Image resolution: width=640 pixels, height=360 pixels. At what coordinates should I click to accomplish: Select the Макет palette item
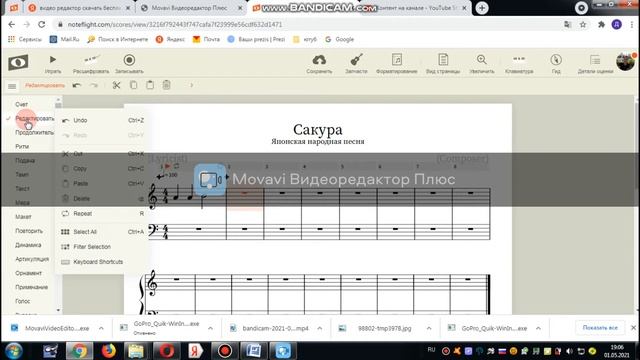point(23,217)
